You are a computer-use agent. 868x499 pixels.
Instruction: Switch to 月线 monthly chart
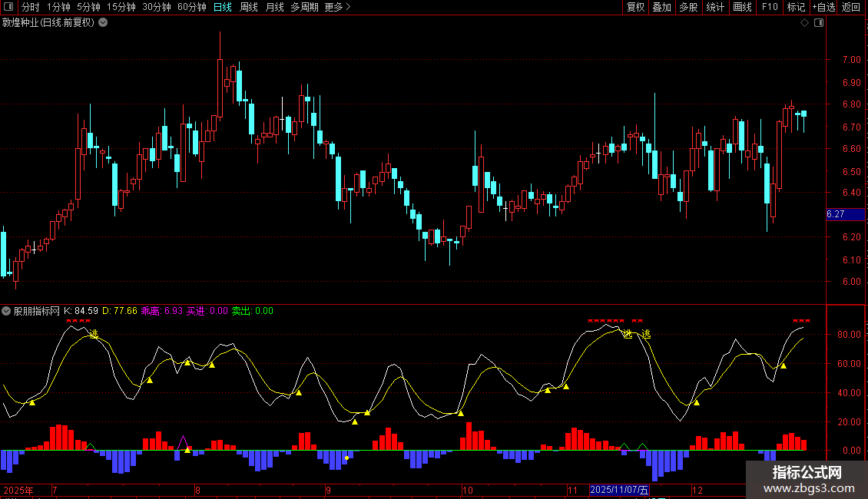pos(274,7)
